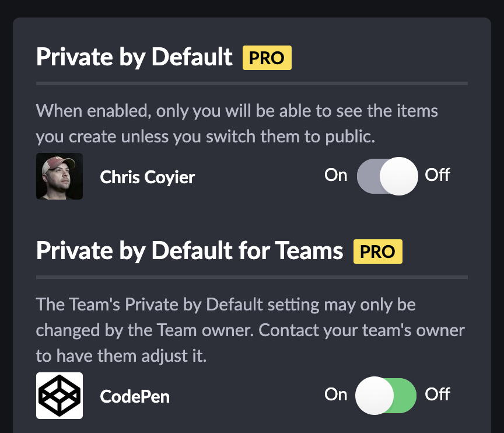Select the On label in CodePen row
The width and height of the screenshot is (504, 433).
pos(335,394)
